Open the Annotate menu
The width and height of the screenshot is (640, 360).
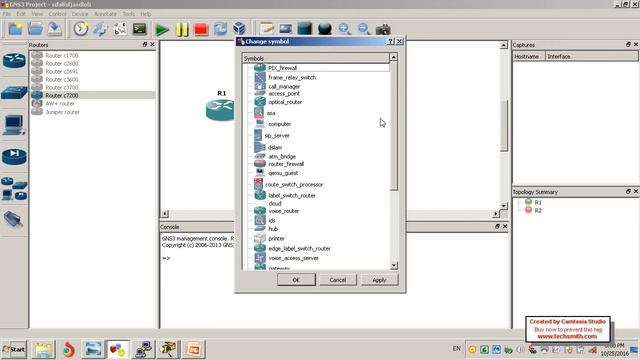click(x=105, y=13)
